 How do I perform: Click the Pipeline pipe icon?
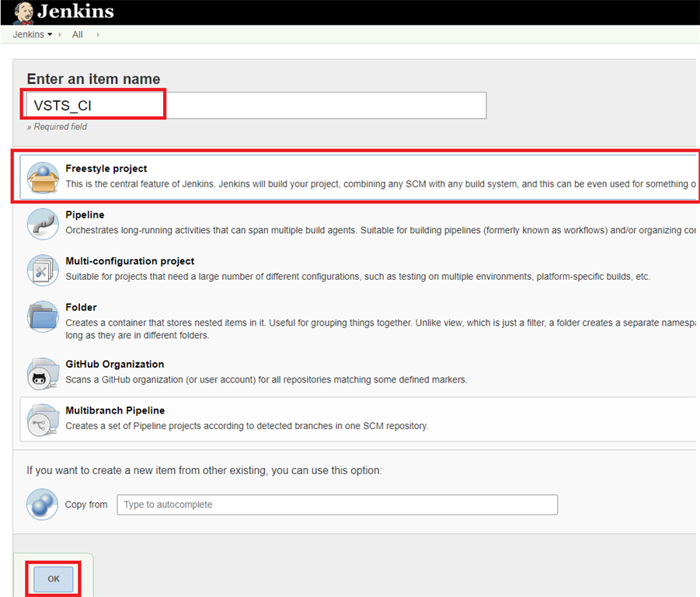point(43,224)
